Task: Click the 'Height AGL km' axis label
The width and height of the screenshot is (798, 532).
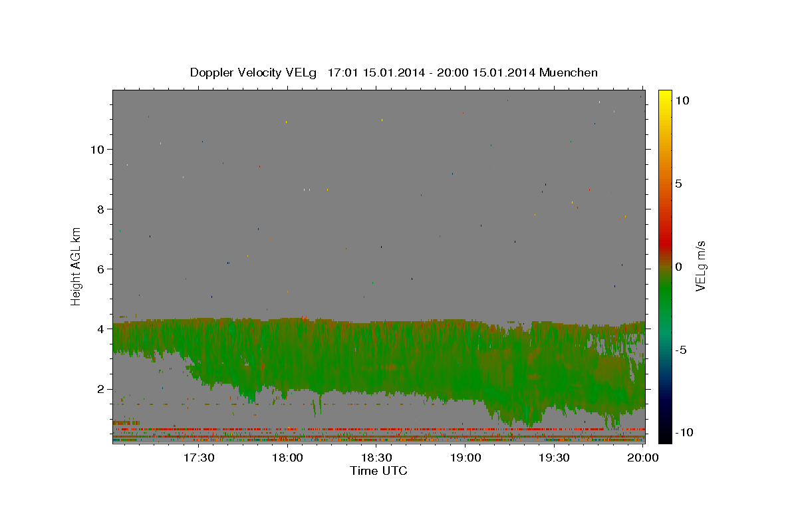Action: [x=76, y=265]
